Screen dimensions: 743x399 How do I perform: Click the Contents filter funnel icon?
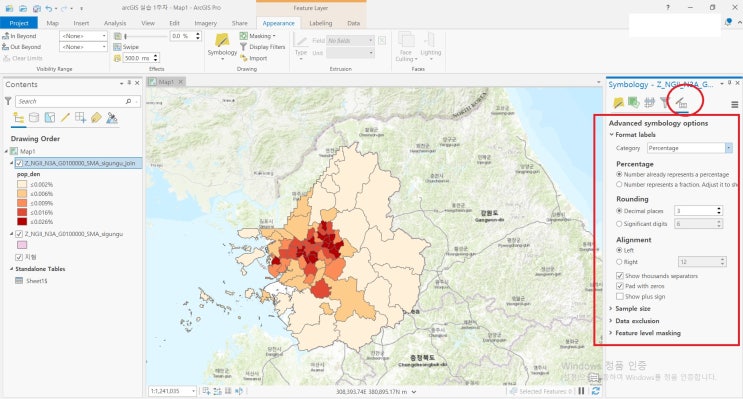[8, 101]
